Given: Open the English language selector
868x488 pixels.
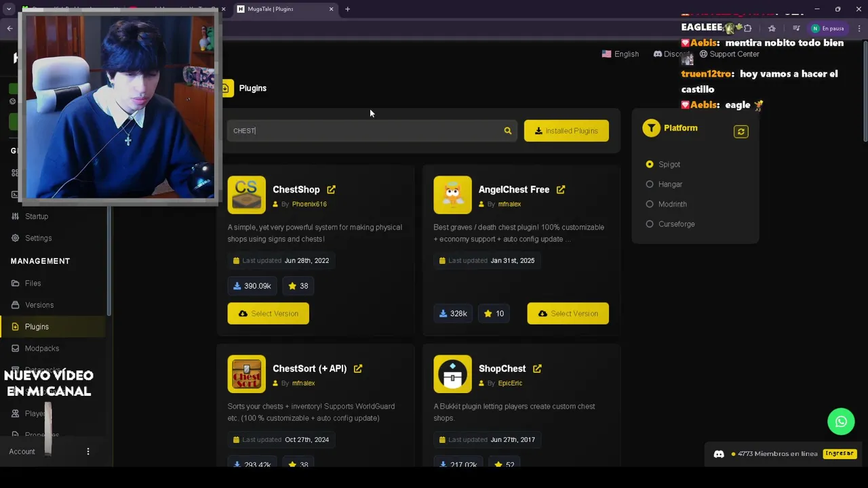Looking at the screenshot, I should pos(620,54).
